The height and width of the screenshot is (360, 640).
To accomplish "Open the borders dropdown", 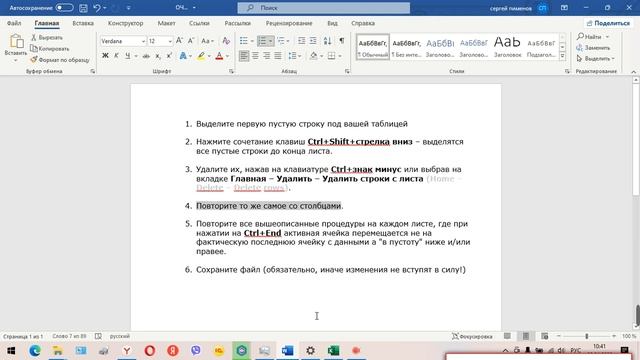I will 340,56.
